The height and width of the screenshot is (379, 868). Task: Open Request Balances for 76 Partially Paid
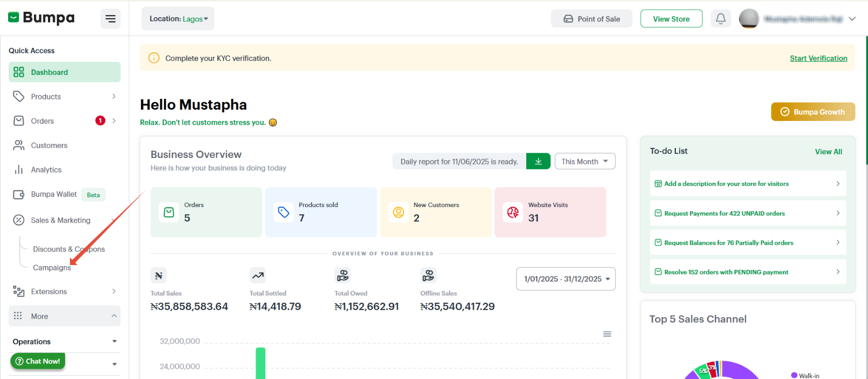click(748, 243)
